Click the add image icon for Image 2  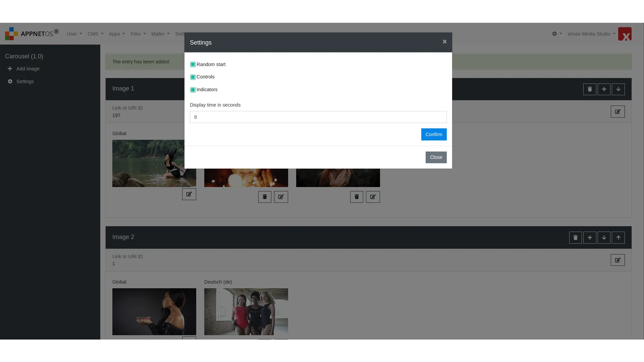[x=590, y=237]
